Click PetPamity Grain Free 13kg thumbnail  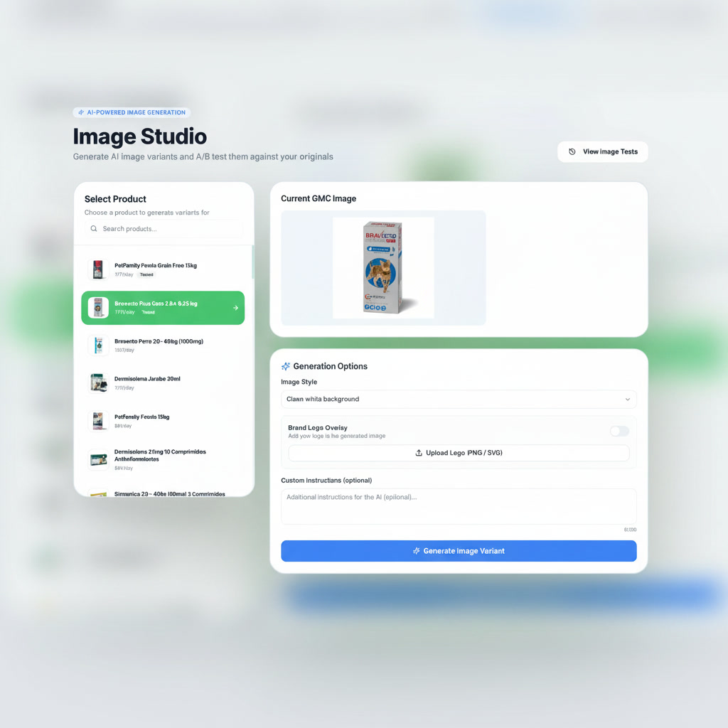coord(98,269)
